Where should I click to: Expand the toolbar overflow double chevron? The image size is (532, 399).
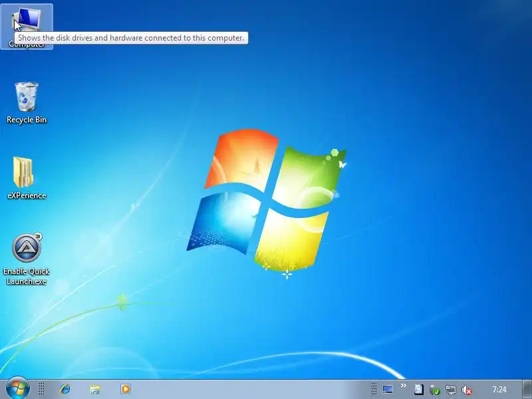coord(404,386)
